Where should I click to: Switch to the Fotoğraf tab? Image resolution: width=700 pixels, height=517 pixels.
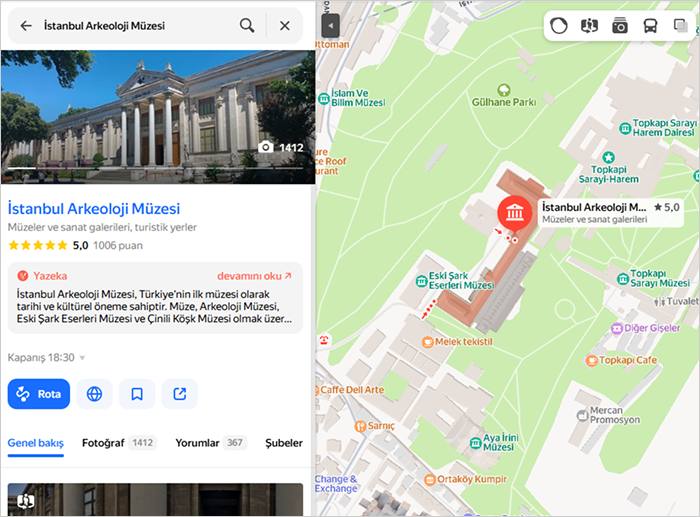(119, 443)
